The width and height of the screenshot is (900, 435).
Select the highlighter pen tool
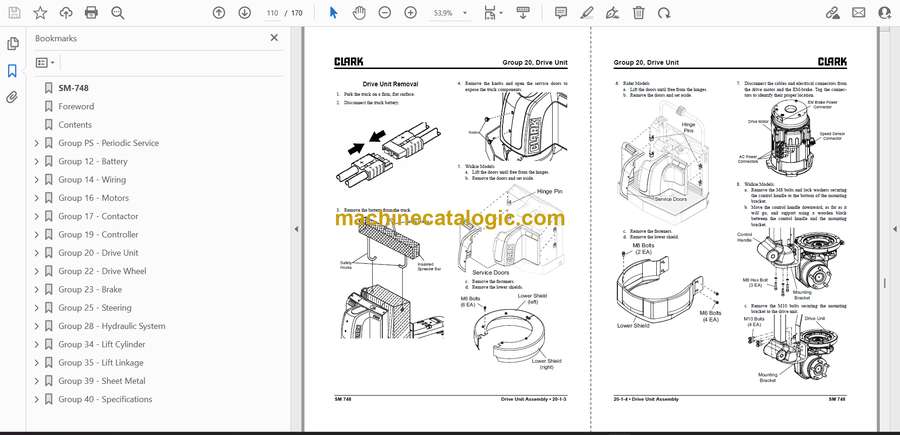click(587, 13)
